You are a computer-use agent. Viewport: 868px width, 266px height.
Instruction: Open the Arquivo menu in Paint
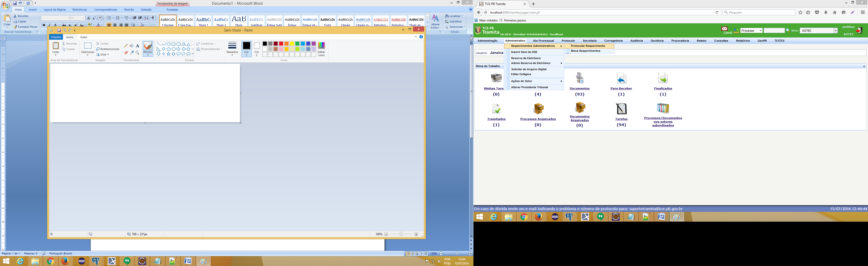pyautogui.click(x=56, y=37)
